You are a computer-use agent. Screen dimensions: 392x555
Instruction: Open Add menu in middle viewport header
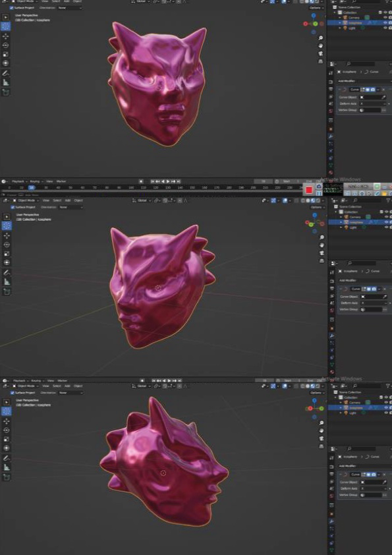pyautogui.click(x=68, y=200)
